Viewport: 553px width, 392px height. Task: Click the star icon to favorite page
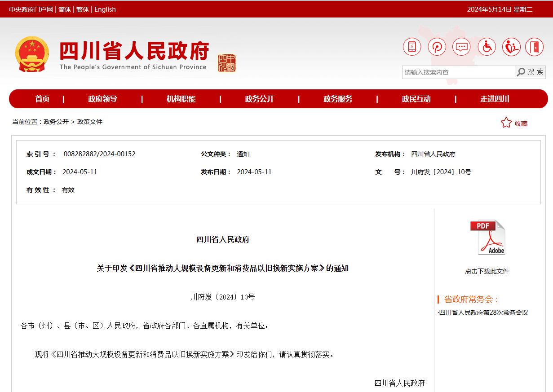point(506,123)
